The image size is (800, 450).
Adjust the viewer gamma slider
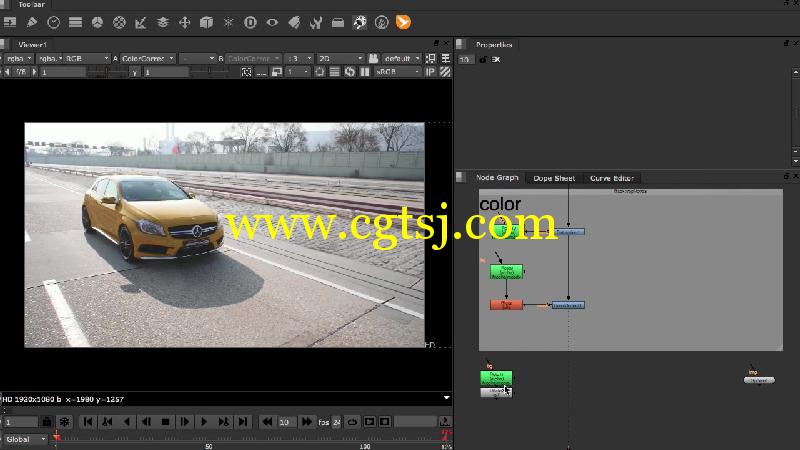pyautogui.click(x=211, y=72)
